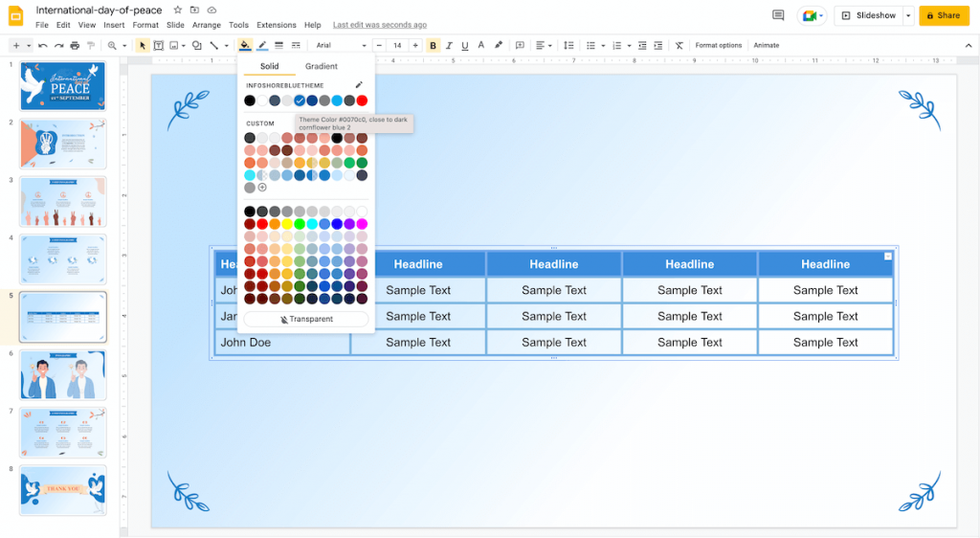The height and width of the screenshot is (538, 980).
Task: Toggle italic formatting button
Action: [449, 45]
